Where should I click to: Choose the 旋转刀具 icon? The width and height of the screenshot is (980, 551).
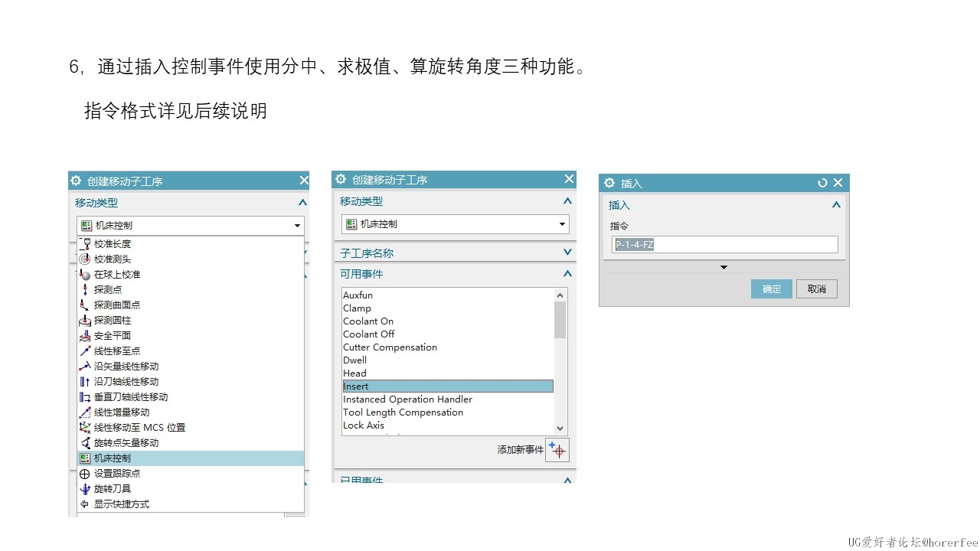click(85, 488)
